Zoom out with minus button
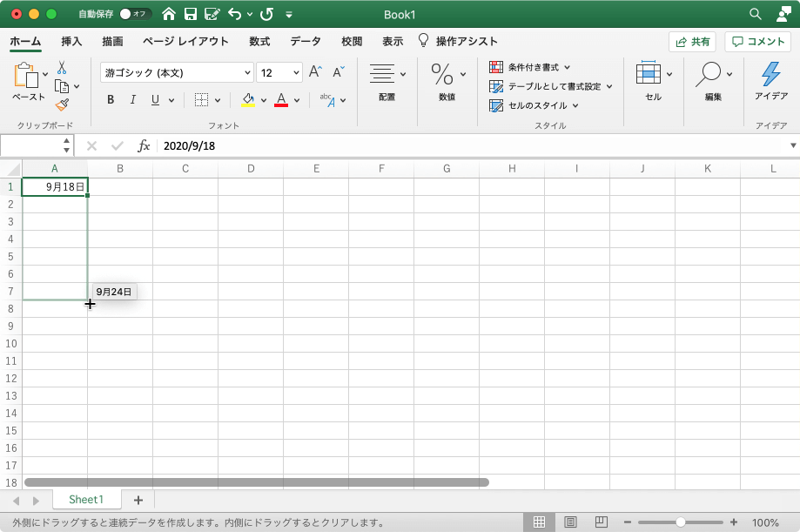The height and width of the screenshot is (532, 800). (x=628, y=522)
